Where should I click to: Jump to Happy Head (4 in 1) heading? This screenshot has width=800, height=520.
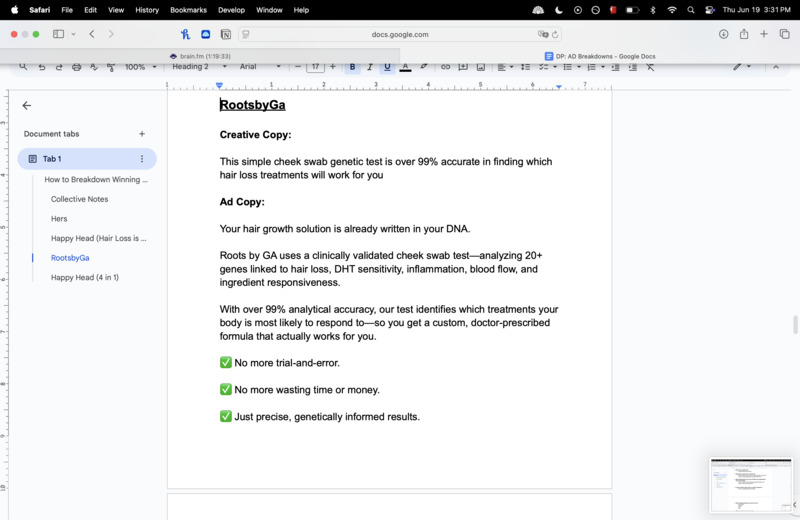(x=85, y=278)
